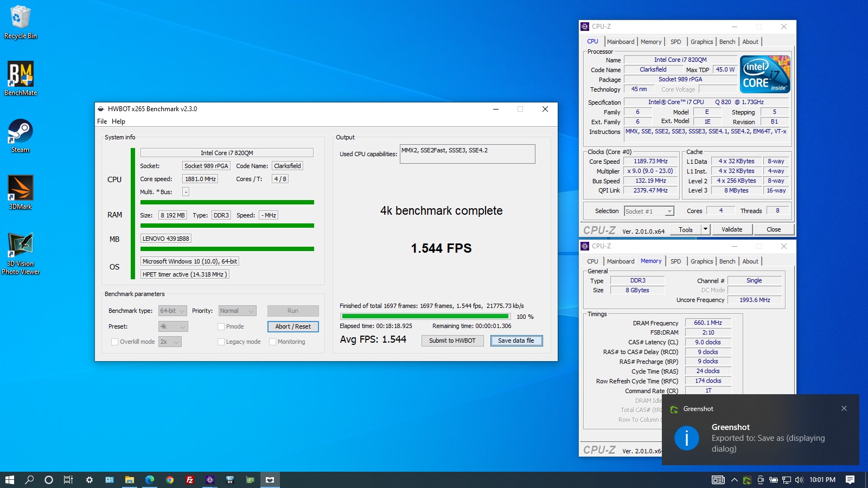Select CPU tab in bottom CPU-Z window
Viewport: 868px width, 488px height.
pyautogui.click(x=592, y=261)
